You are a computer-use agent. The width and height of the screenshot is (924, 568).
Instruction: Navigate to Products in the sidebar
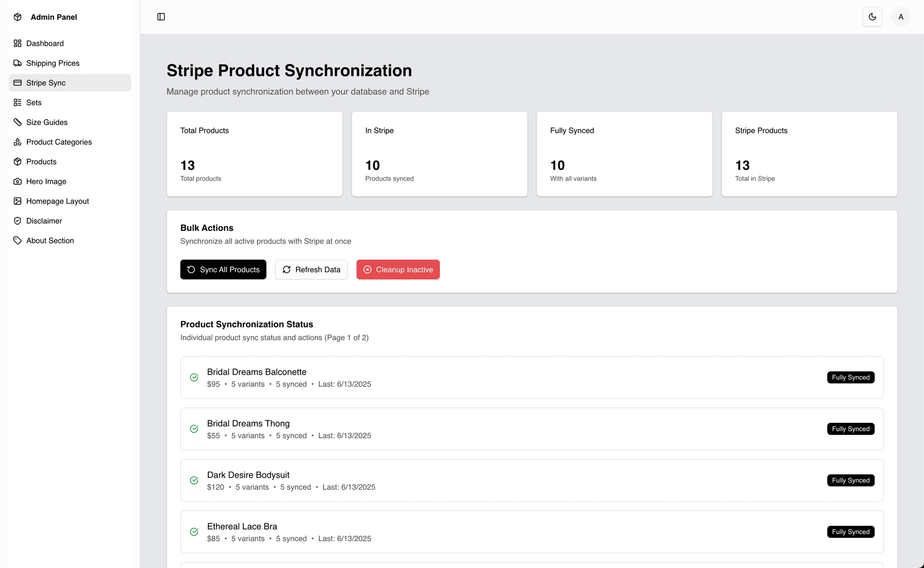(41, 162)
